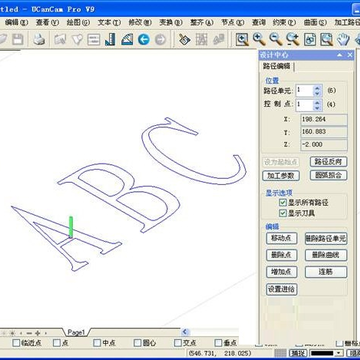Image resolution: width=360 pixels, height=360 pixels.
Task: Decrease 控制点 spinner value
Action: (317, 108)
